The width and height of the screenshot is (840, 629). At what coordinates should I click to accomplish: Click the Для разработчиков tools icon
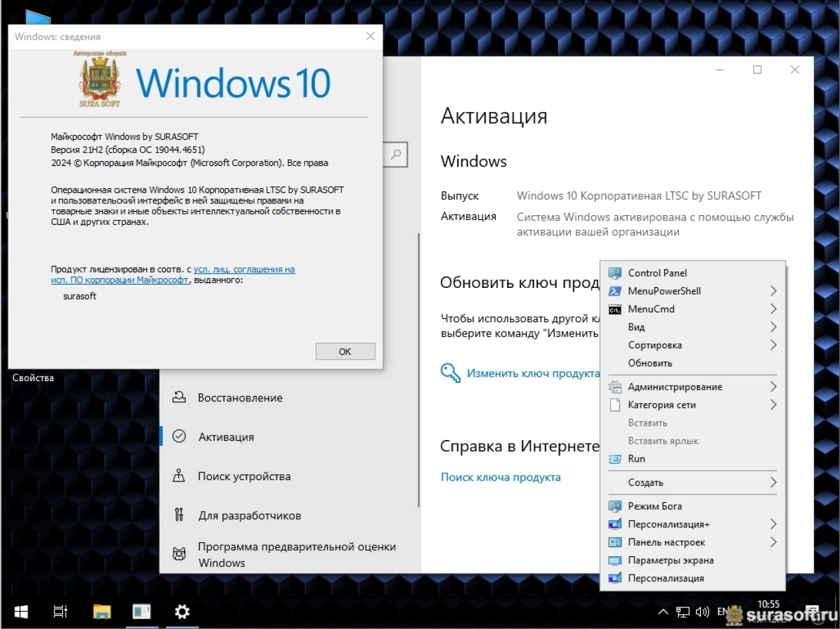pos(178,515)
